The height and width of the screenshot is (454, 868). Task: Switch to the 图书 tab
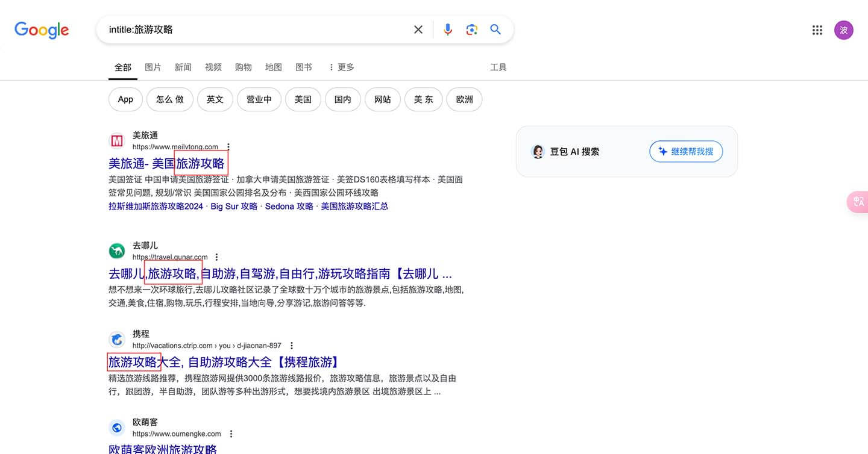click(304, 67)
